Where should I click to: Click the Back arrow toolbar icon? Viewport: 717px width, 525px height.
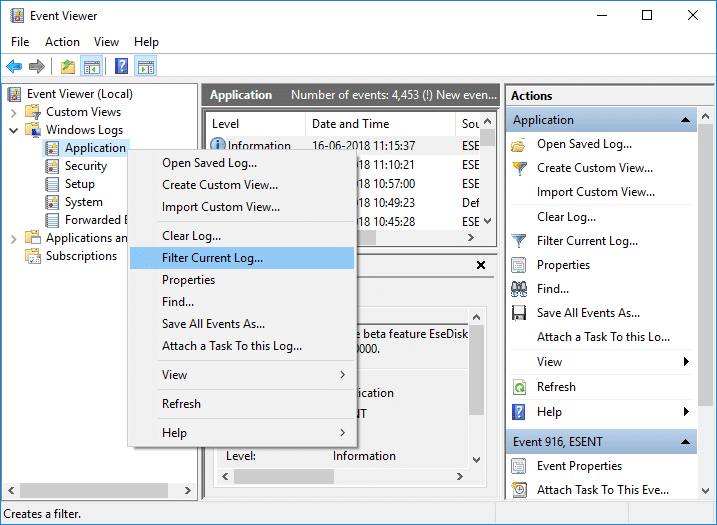[14, 67]
